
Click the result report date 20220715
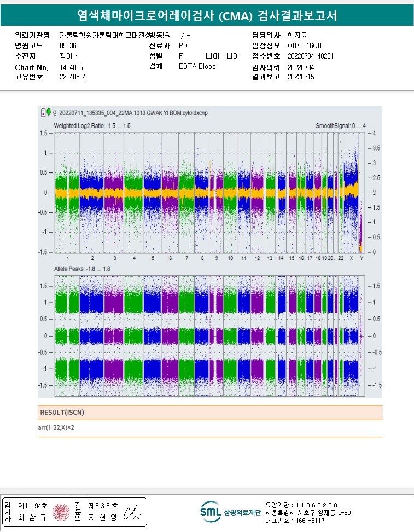click(x=301, y=77)
